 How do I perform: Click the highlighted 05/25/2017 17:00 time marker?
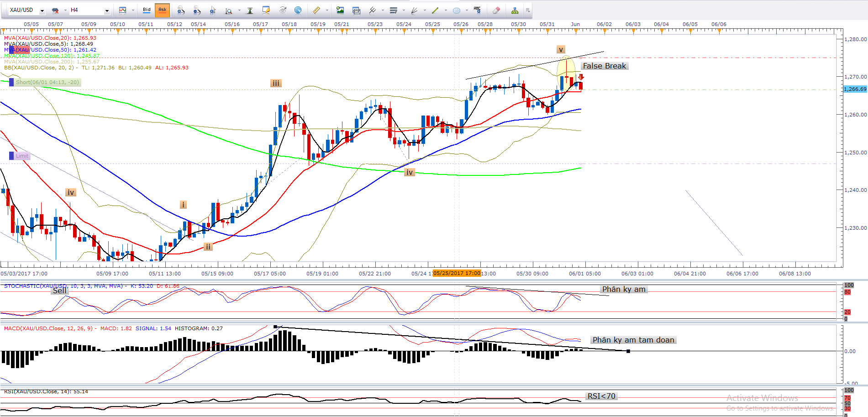coord(457,273)
